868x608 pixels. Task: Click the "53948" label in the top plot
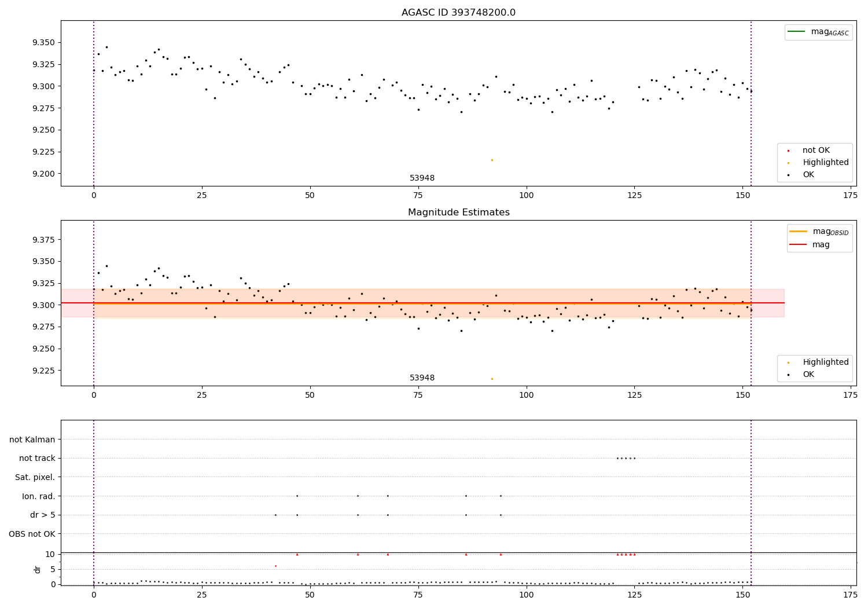pyautogui.click(x=422, y=178)
